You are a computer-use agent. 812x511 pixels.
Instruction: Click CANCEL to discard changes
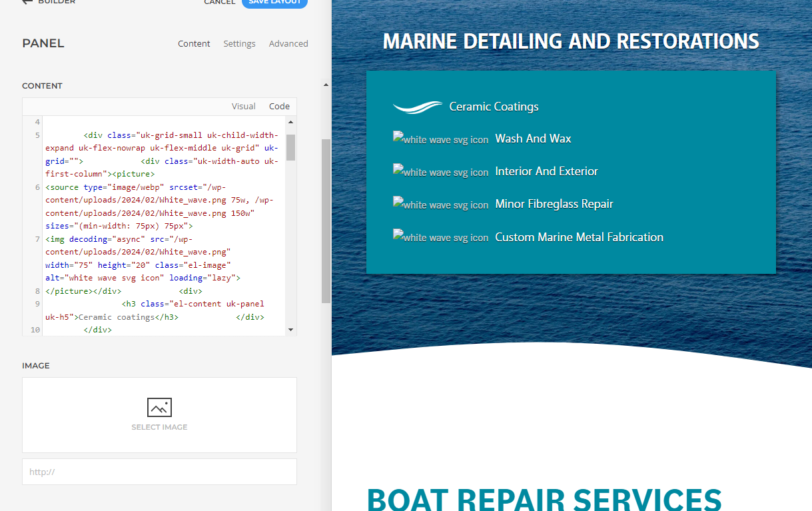(x=219, y=3)
